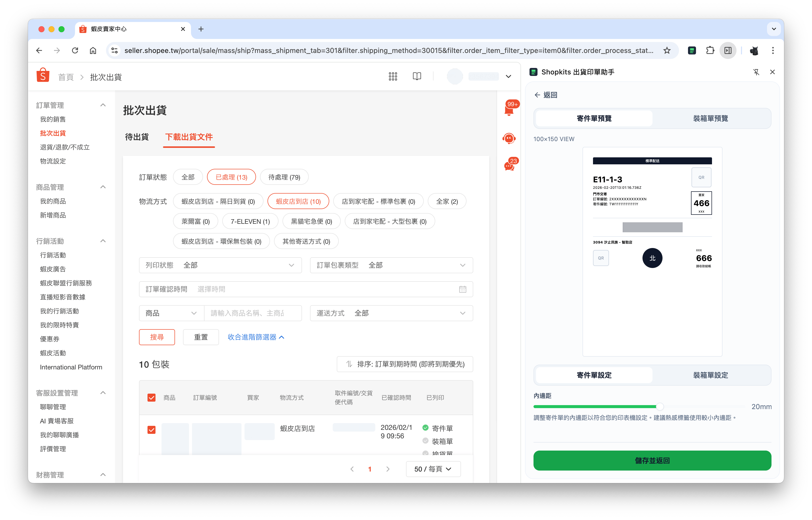This screenshot has width=812, height=520.
Task: Click the product name search input
Action: 253,313
